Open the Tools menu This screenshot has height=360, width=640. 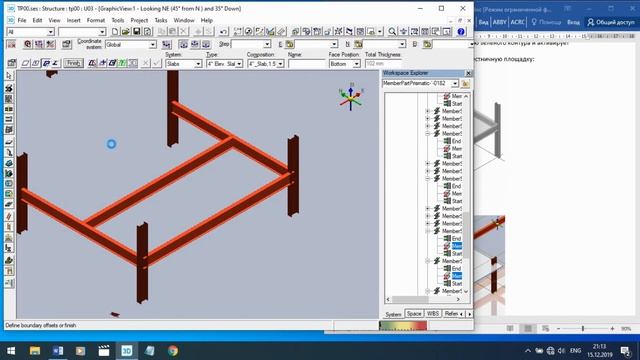118,20
